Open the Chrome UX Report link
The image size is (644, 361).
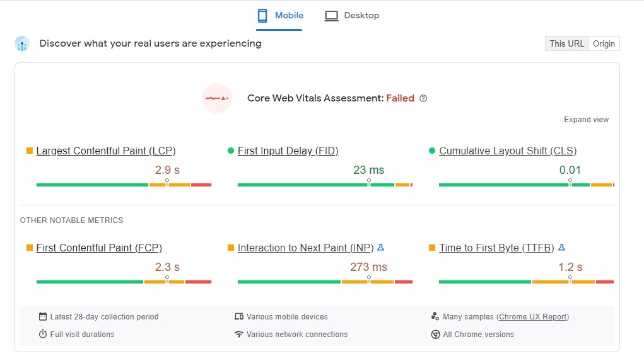click(533, 317)
